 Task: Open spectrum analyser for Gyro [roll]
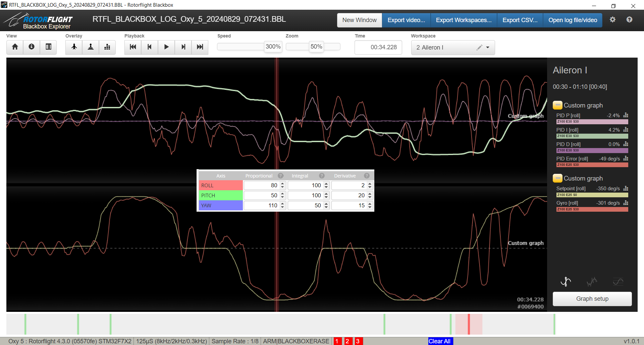click(626, 203)
